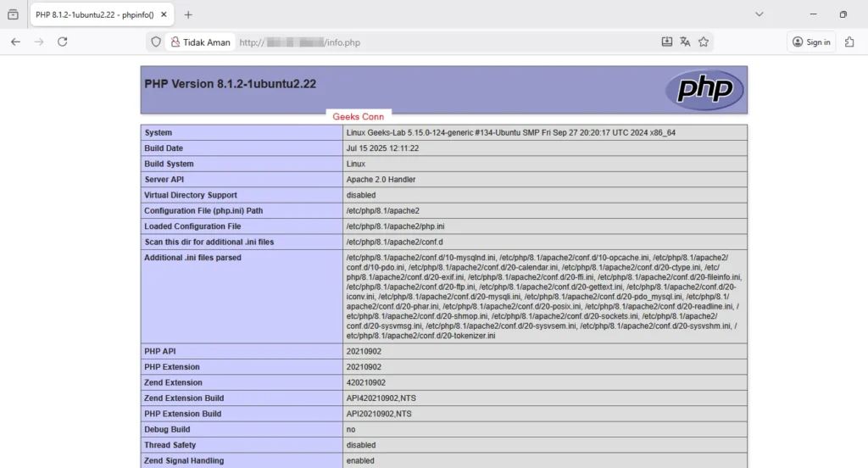This screenshot has height=468, width=868.
Task: Open a new tab with plus
Action: click(x=188, y=15)
